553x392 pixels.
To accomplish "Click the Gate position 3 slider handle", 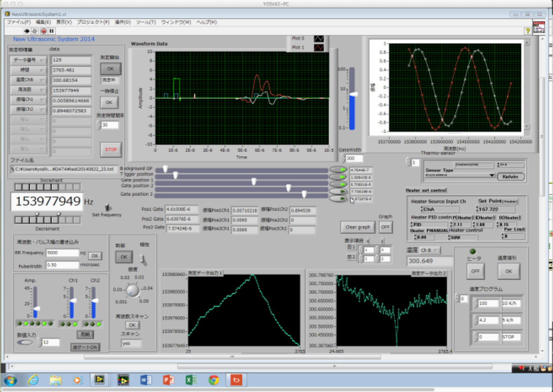I will (x=304, y=194).
